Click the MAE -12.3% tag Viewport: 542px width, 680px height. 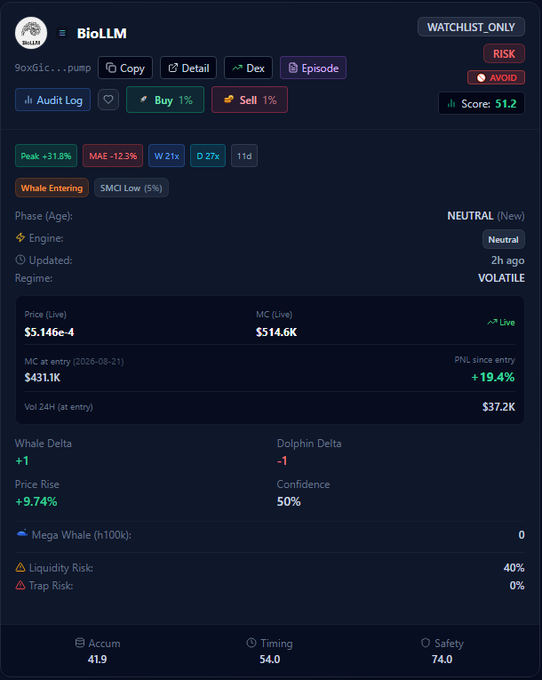(113, 156)
